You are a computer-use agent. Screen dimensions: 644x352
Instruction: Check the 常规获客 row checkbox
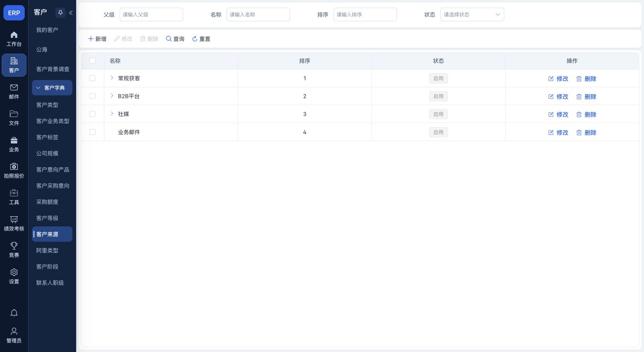(92, 78)
